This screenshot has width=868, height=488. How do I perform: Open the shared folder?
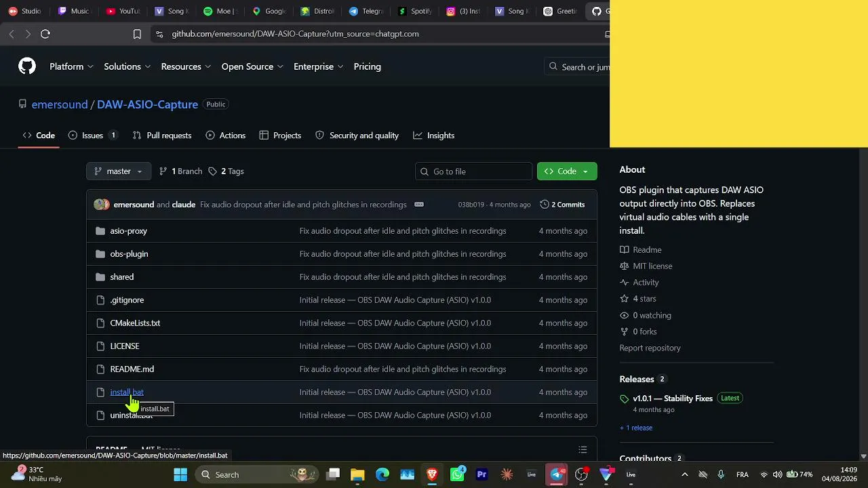[122, 277]
